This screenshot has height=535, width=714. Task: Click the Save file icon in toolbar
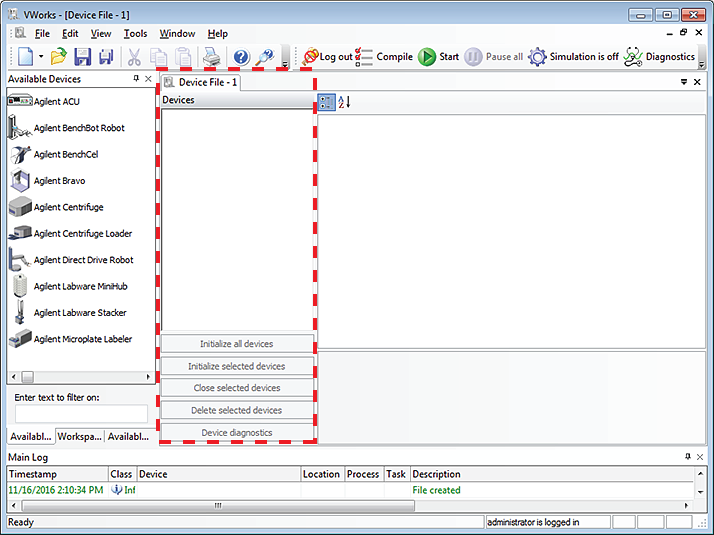pos(82,57)
